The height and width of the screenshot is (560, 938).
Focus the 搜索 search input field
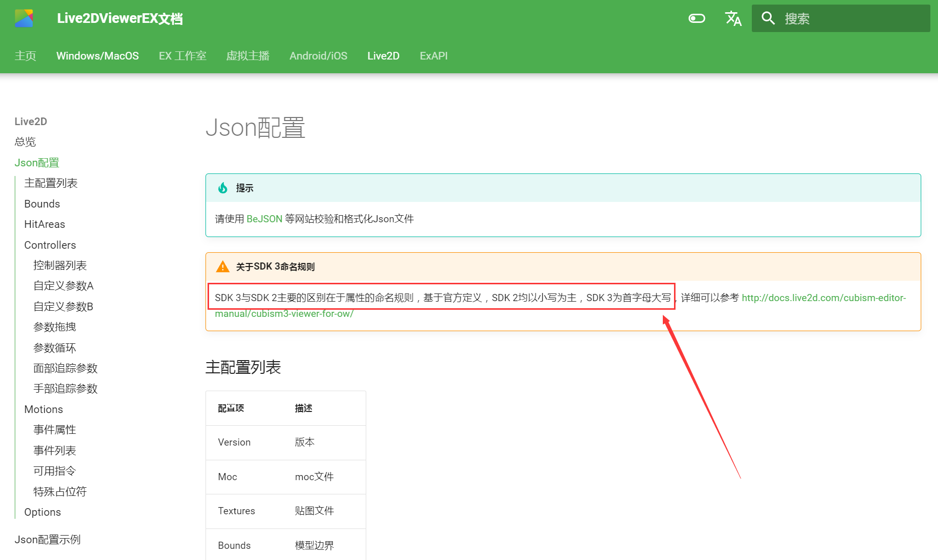841,18
